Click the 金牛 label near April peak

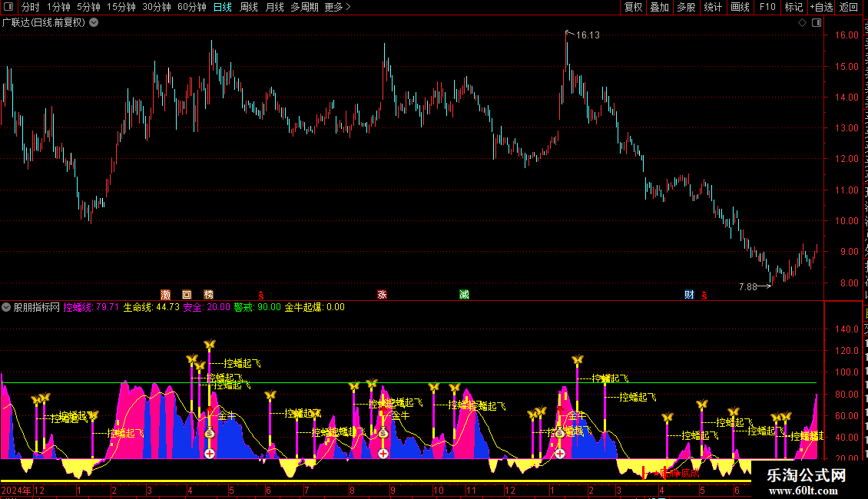point(227,415)
